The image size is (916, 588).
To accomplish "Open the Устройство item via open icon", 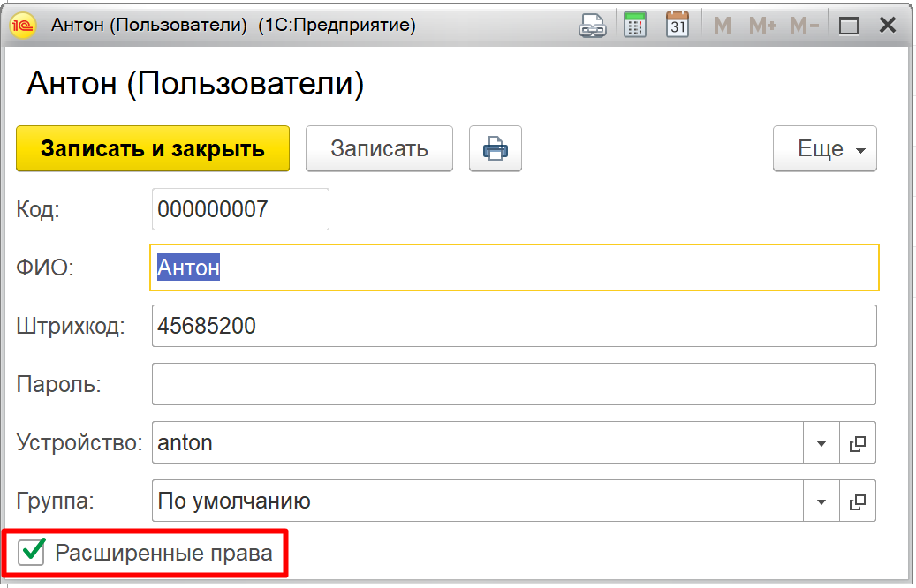I will [x=858, y=443].
